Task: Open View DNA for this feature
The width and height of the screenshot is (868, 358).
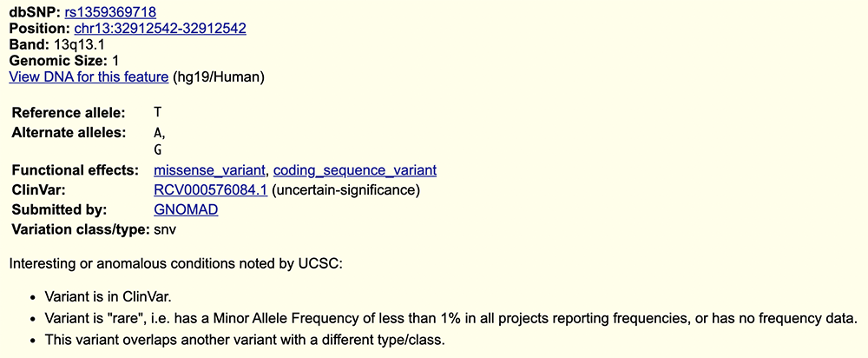Action: (x=89, y=76)
